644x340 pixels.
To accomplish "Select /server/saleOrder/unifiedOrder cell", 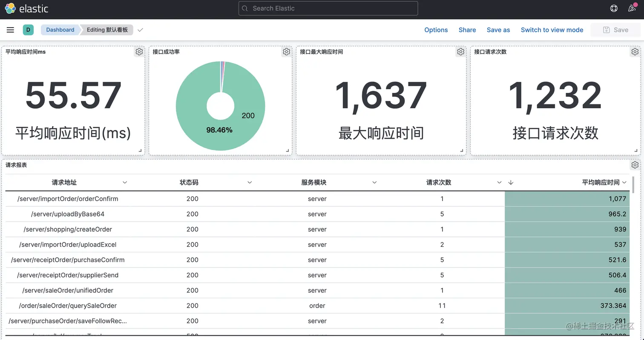I will (x=68, y=291).
